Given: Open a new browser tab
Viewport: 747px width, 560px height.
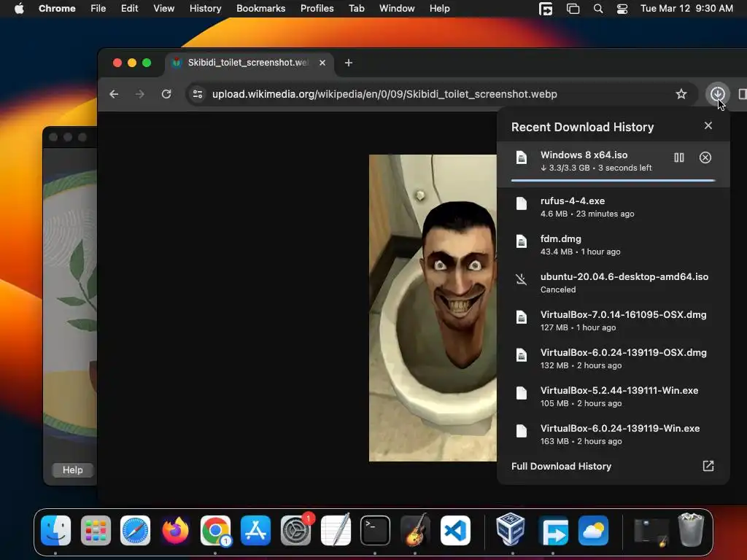Looking at the screenshot, I should click(348, 63).
